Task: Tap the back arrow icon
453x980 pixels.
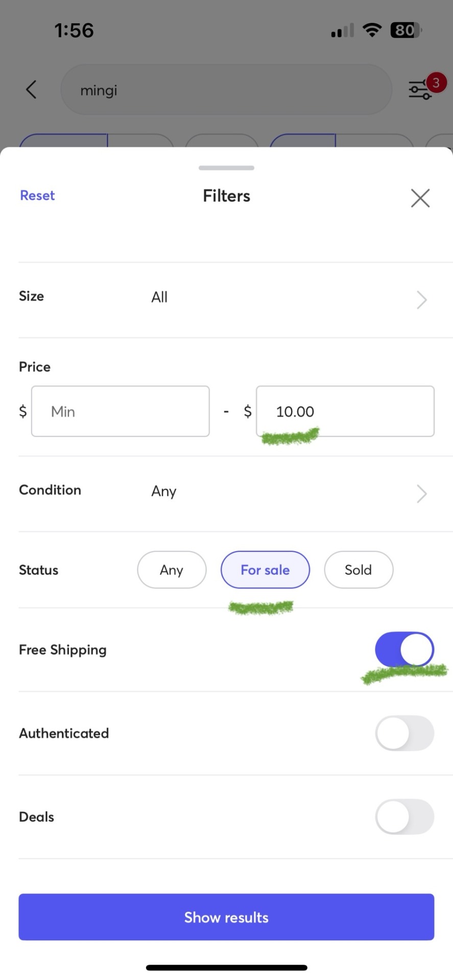Action: (x=31, y=89)
